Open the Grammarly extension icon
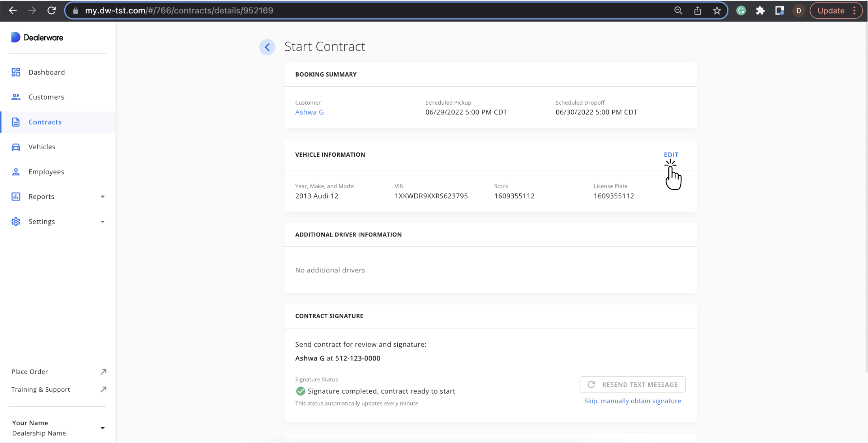 point(741,11)
